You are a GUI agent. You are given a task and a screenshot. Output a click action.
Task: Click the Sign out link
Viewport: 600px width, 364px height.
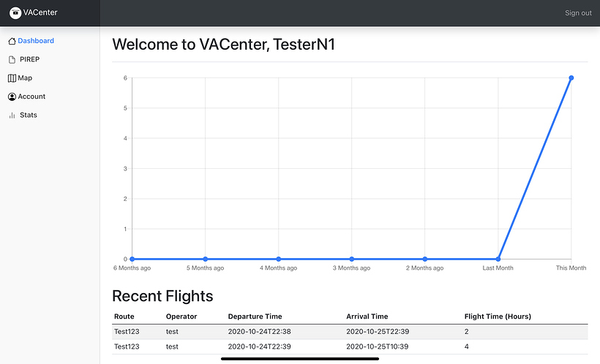tap(578, 13)
